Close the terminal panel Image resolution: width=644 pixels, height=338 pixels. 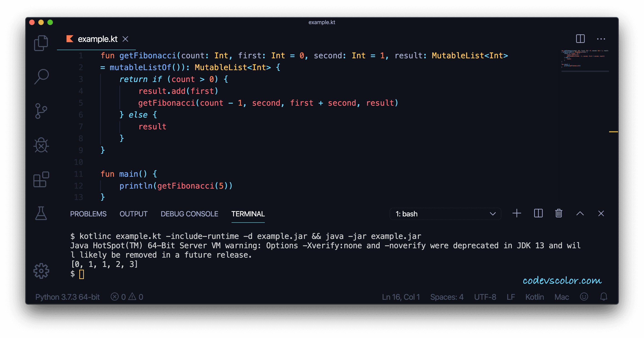pos(601,214)
